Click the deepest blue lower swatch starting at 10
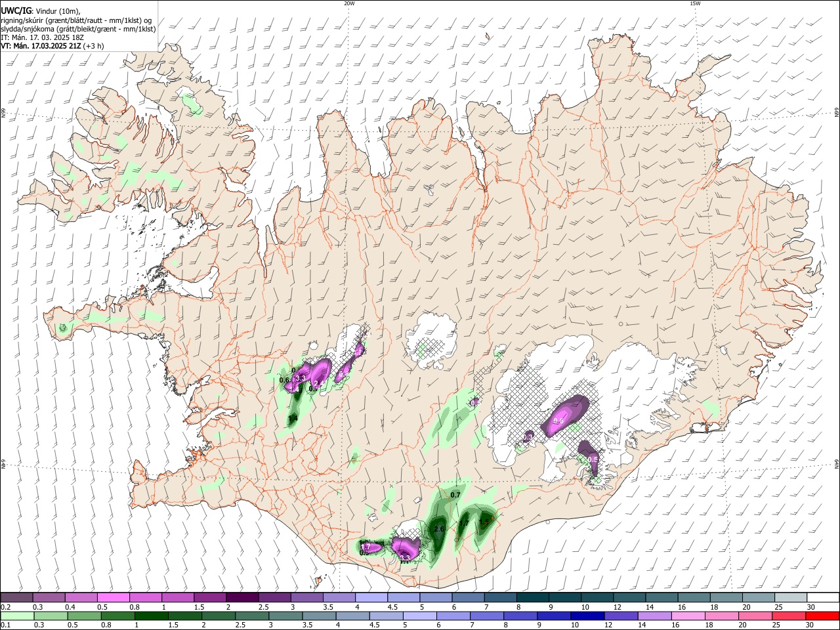The width and height of the screenshot is (840, 630). (586, 616)
